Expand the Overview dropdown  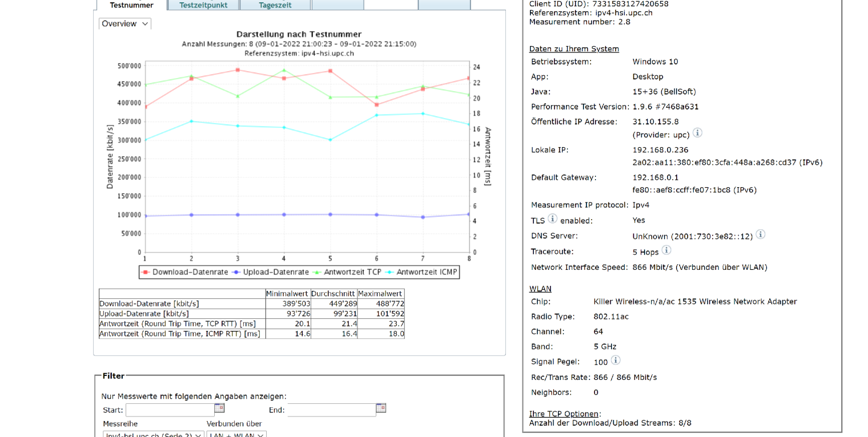click(124, 24)
